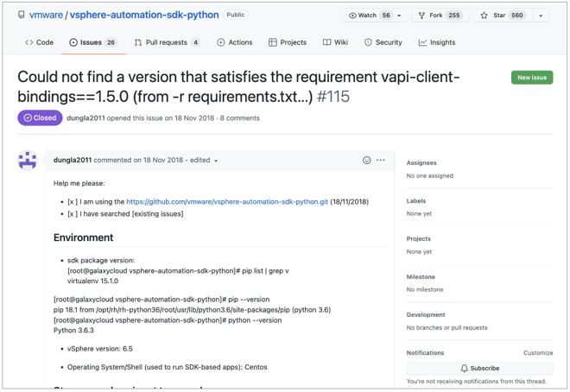Click the Projects sidebar heading
Screen dimensions: 570x392
coord(418,238)
